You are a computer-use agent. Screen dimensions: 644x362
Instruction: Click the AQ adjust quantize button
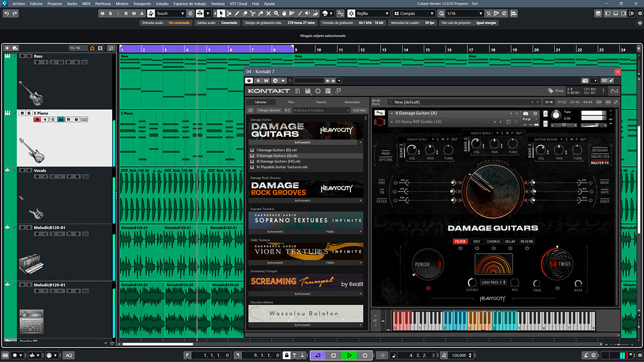69,355
